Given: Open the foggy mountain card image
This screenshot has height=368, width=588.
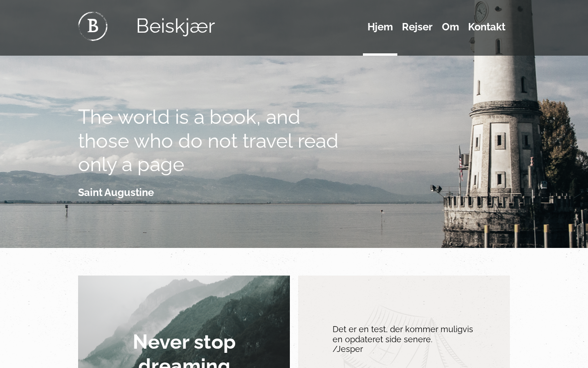Looking at the screenshot, I should pyautogui.click(x=184, y=322).
